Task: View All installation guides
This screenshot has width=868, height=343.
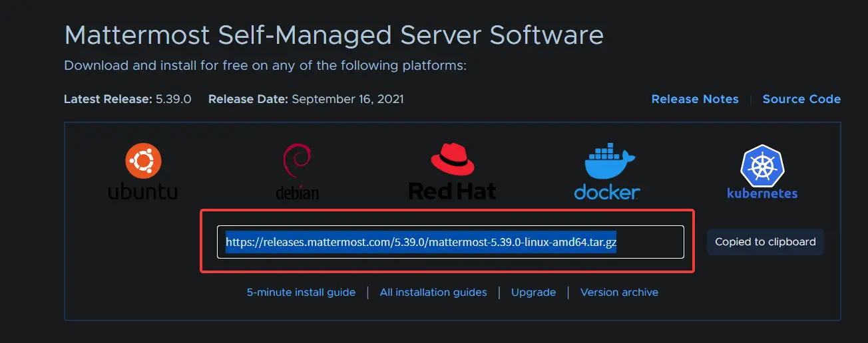Action: coord(433,292)
